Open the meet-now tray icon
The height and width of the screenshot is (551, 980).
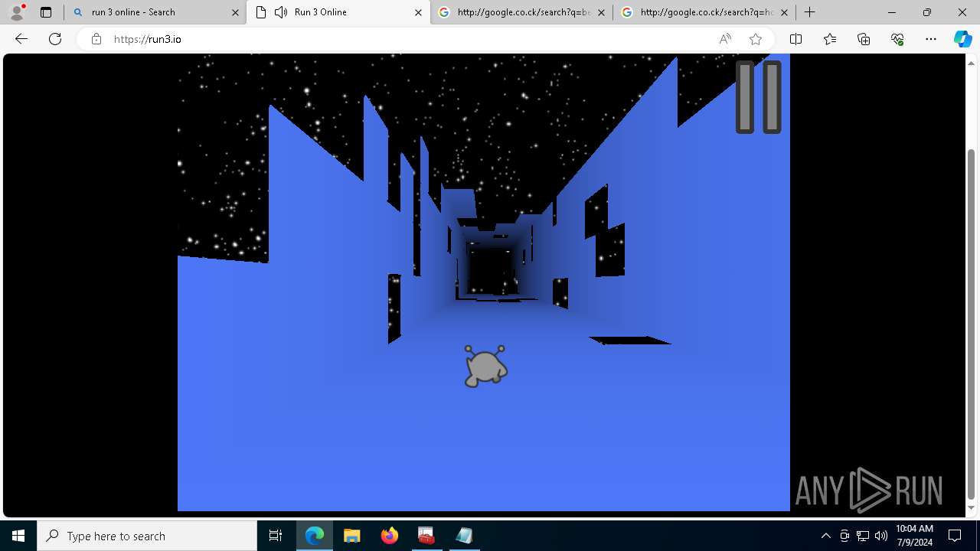(844, 536)
